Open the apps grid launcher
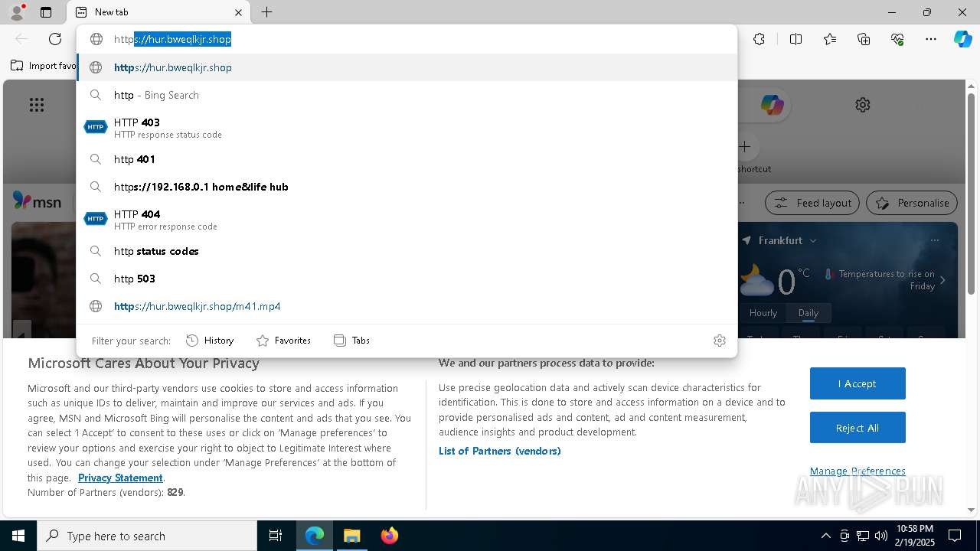The image size is (980, 551). 37,105
